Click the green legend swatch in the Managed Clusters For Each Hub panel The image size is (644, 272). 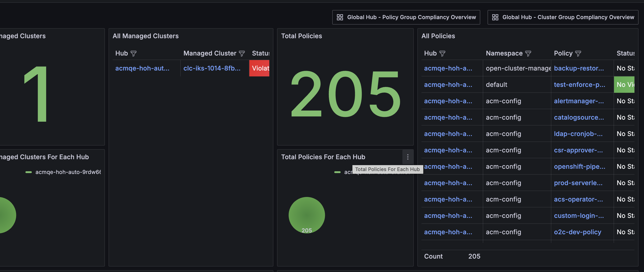point(29,172)
